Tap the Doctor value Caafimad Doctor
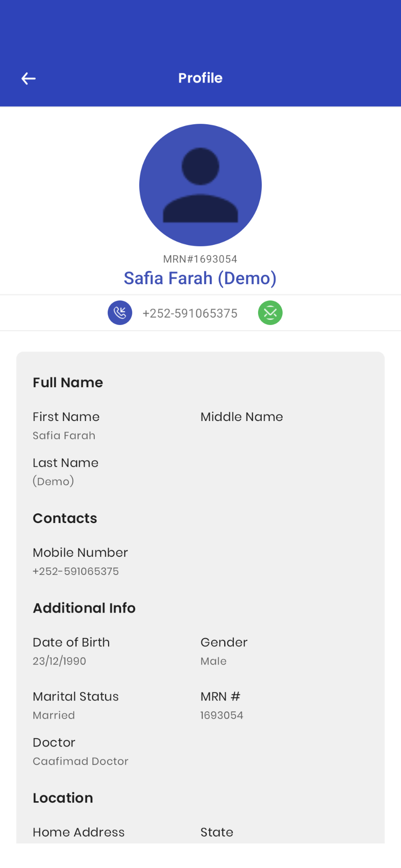Image resolution: width=401 pixels, height=868 pixels. coord(81,761)
